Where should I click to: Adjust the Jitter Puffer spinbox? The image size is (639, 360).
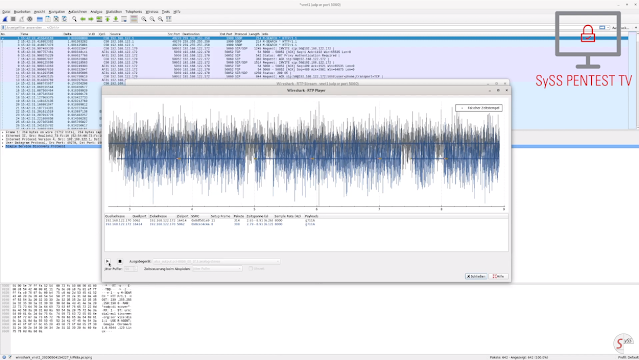click(130, 269)
